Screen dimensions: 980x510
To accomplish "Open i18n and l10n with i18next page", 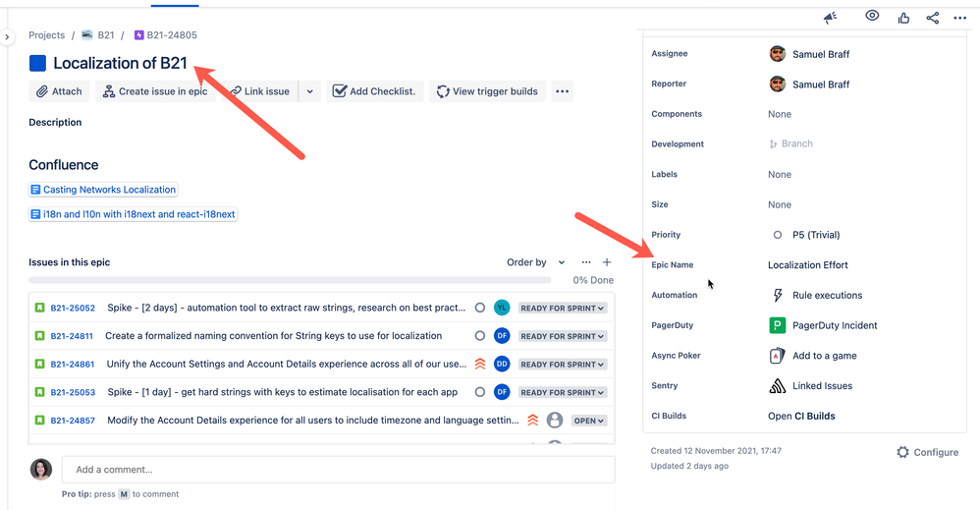I will pyautogui.click(x=134, y=214).
